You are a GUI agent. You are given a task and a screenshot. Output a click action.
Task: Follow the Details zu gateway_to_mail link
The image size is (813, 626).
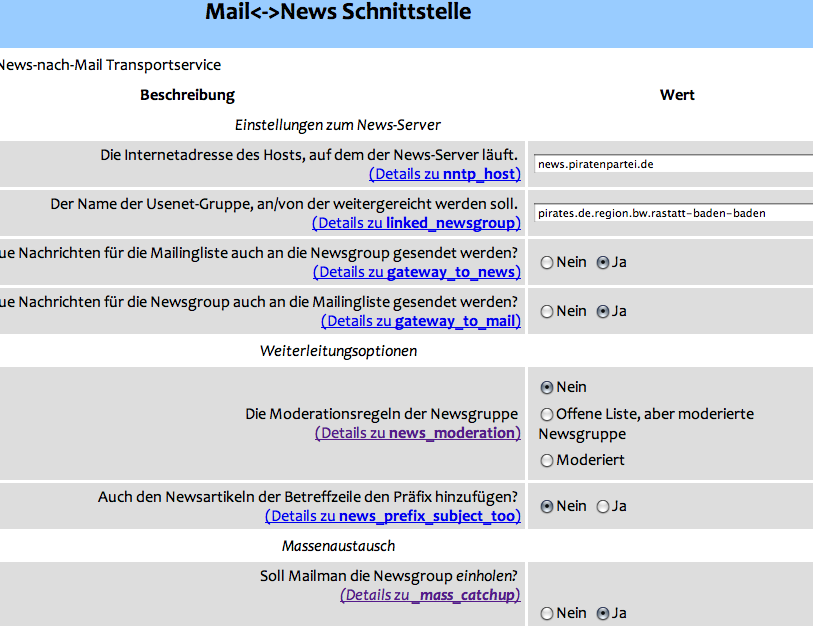[x=420, y=321]
